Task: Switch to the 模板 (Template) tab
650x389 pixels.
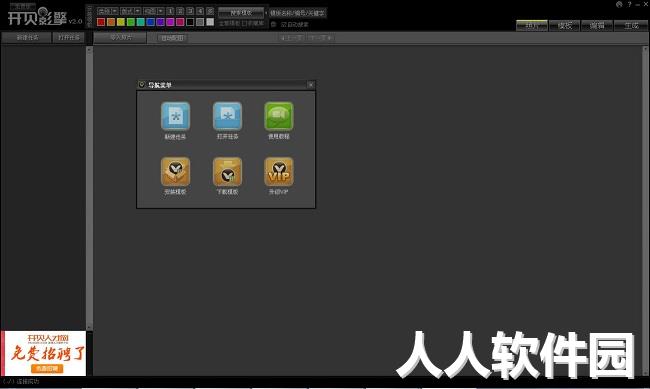Action: (x=565, y=26)
